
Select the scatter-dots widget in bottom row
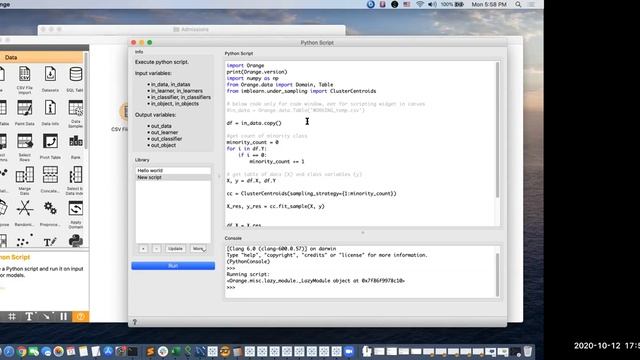pyautogui.click(x=24, y=241)
